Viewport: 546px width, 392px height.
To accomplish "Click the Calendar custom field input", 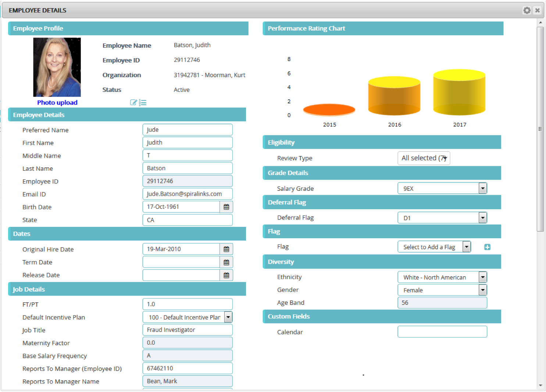I will coord(442,332).
